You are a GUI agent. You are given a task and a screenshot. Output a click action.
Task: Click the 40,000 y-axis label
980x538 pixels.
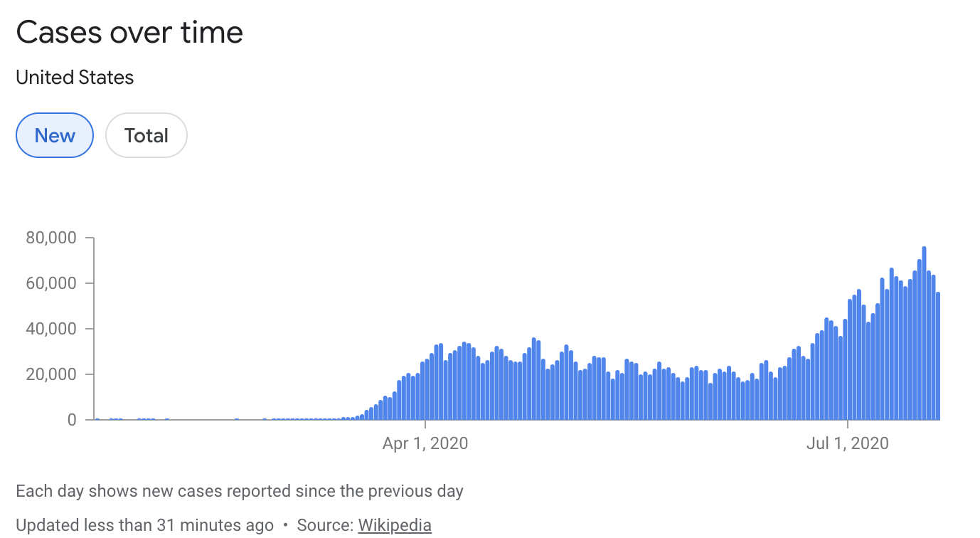[x=51, y=329]
